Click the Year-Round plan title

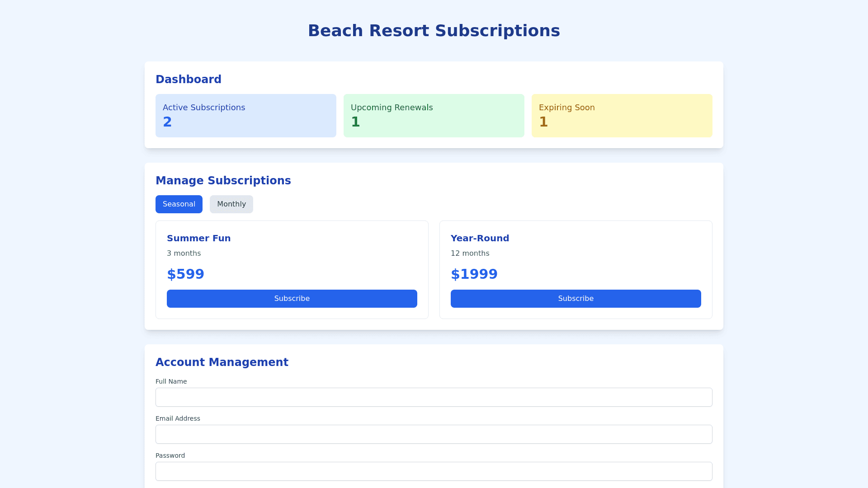coord(480,238)
